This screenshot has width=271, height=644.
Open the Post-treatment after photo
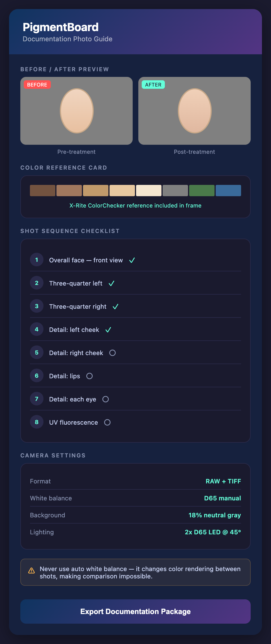pyautogui.click(x=194, y=111)
